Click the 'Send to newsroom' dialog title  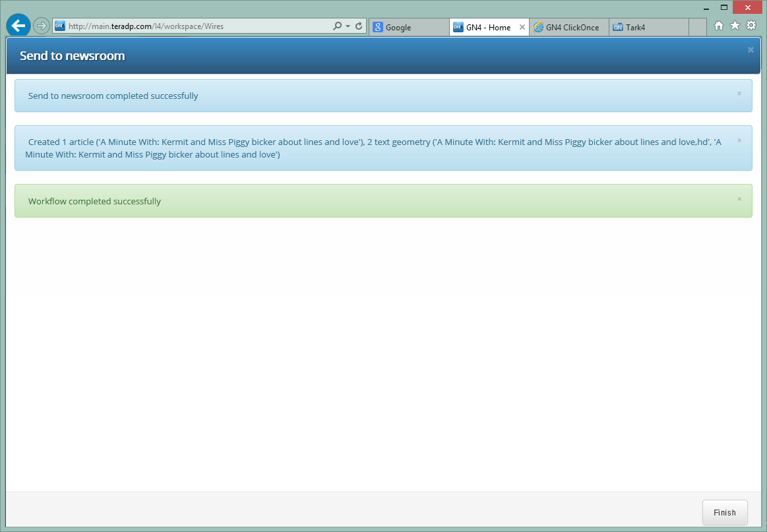pyautogui.click(x=73, y=56)
